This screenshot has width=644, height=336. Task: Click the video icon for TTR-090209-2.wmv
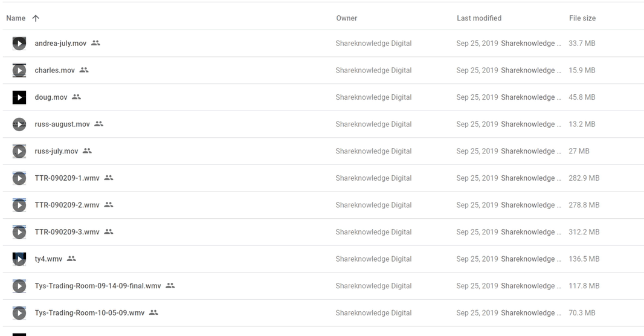pyautogui.click(x=19, y=205)
